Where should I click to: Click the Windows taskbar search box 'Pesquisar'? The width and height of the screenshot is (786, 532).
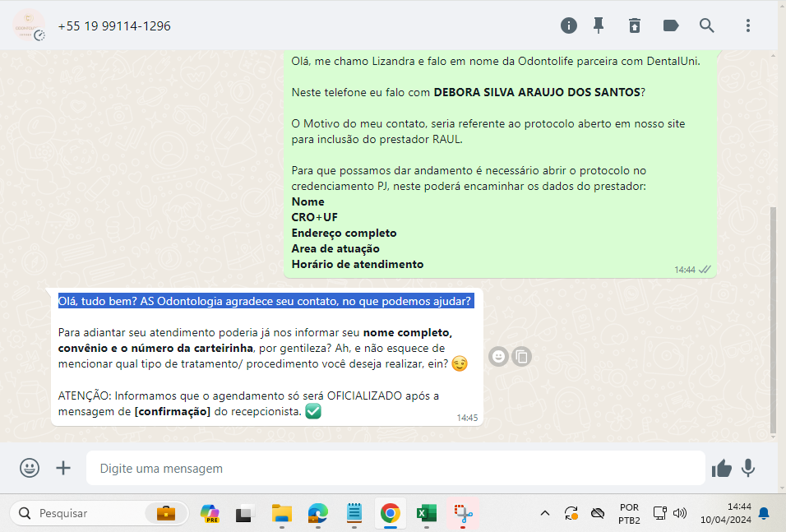tap(99, 513)
